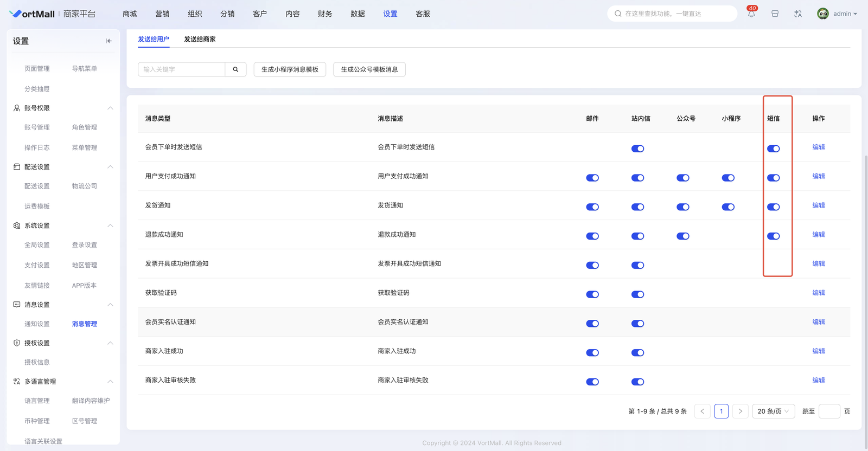Disable 邮件 switch for 发货通知
The height and width of the screenshot is (451, 868).
(x=592, y=207)
